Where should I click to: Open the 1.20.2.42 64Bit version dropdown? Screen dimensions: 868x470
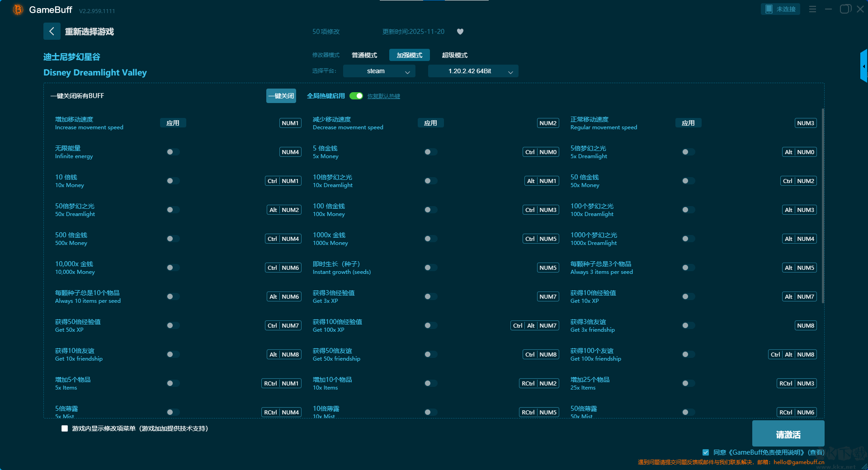point(473,71)
